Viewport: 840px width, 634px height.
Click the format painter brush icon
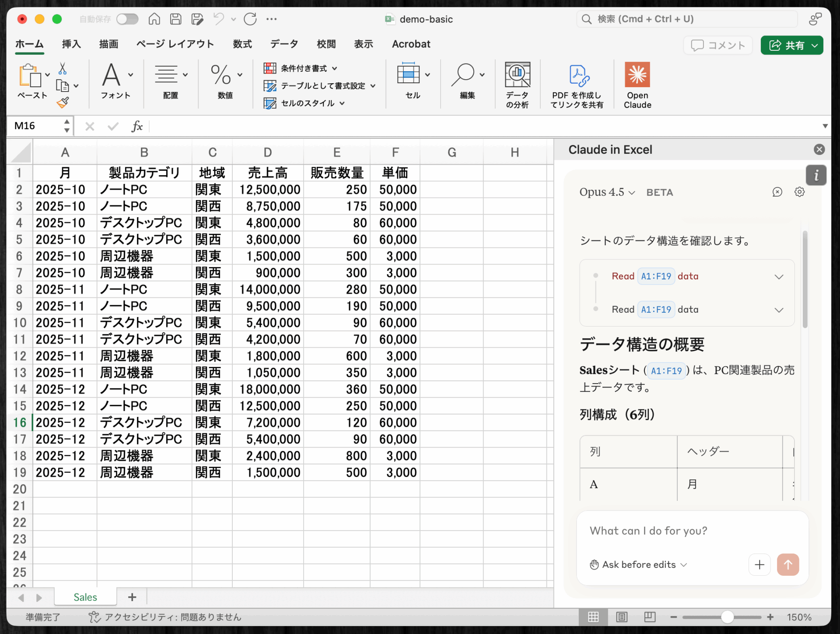coord(63,102)
